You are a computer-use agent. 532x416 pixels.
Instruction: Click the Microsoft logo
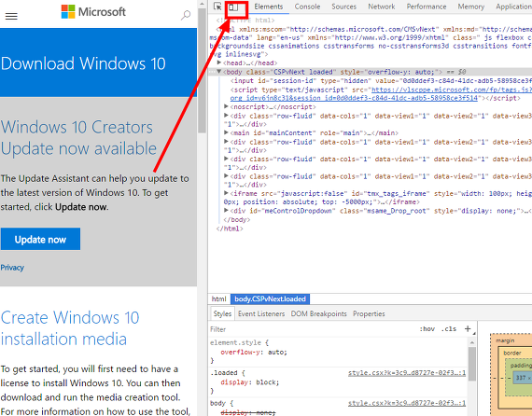coord(93,11)
